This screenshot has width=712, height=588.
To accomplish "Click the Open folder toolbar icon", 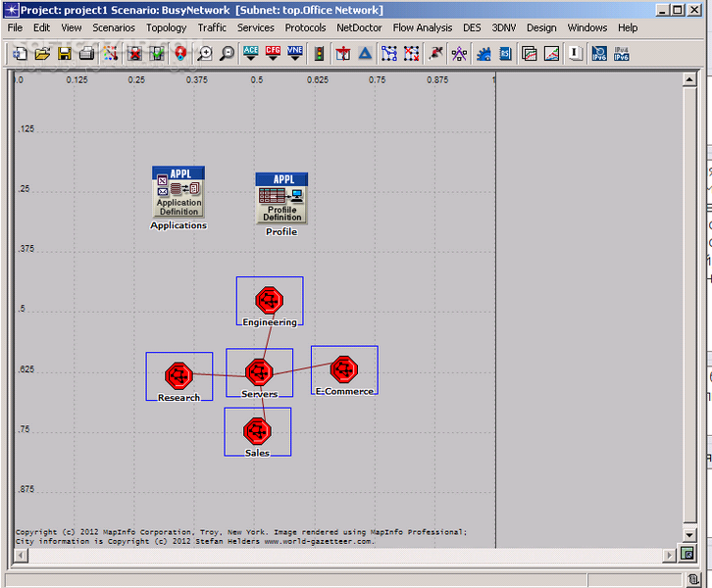I will click(42, 54).
